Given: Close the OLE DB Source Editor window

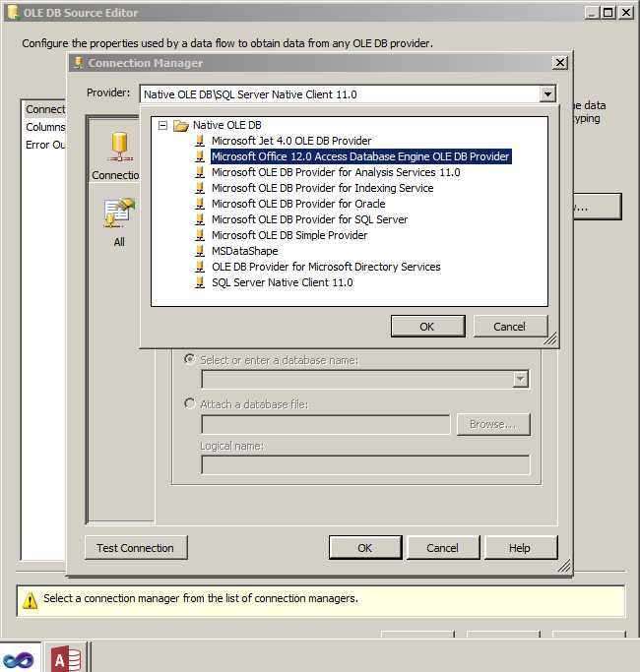Looking at the screenshot, I should coord(626,12).
